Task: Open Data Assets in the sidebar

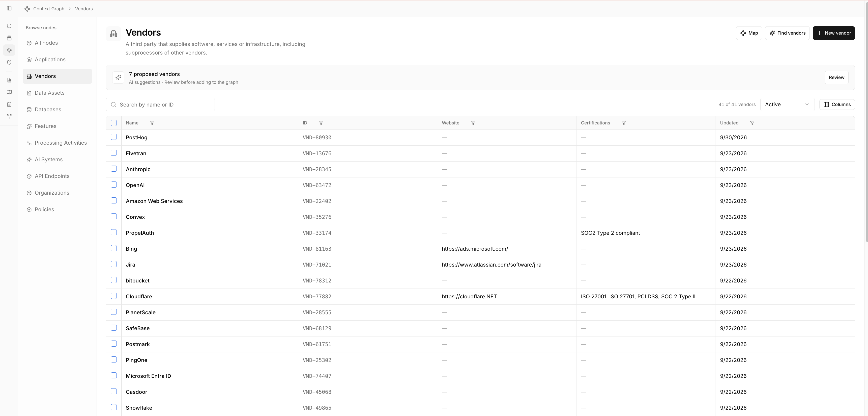Action: (57, 93)
